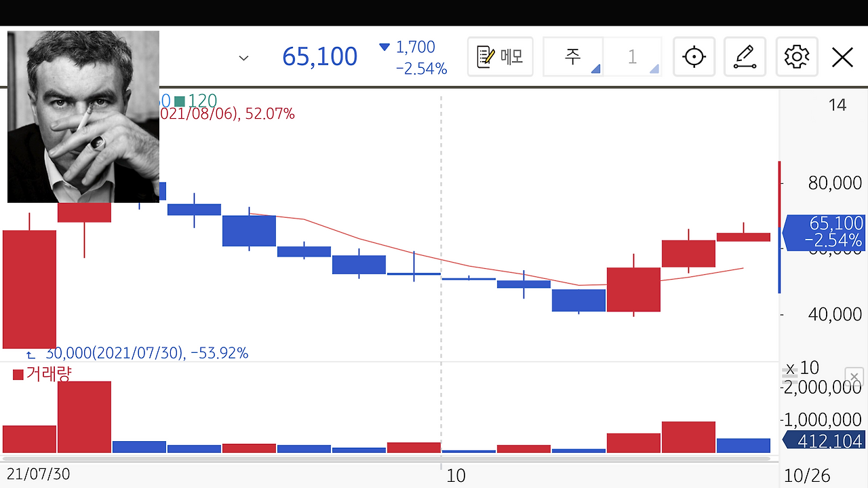The height and width of the screenshot is (488, 868).
Task: Close the 거래량 volume panel
Action: coord(854,377)
